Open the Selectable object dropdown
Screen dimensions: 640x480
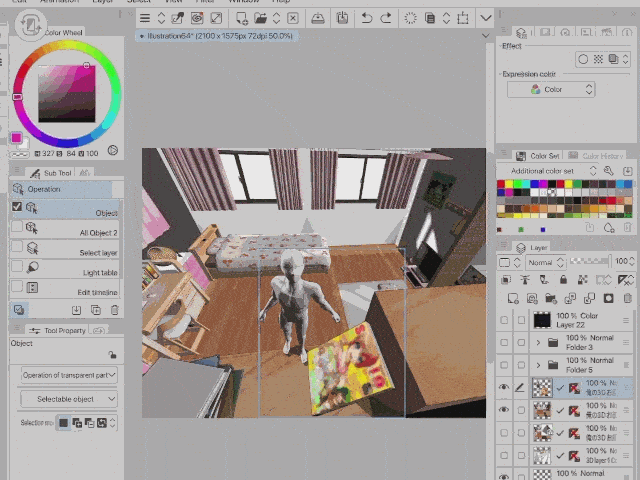tap(69, 399)
